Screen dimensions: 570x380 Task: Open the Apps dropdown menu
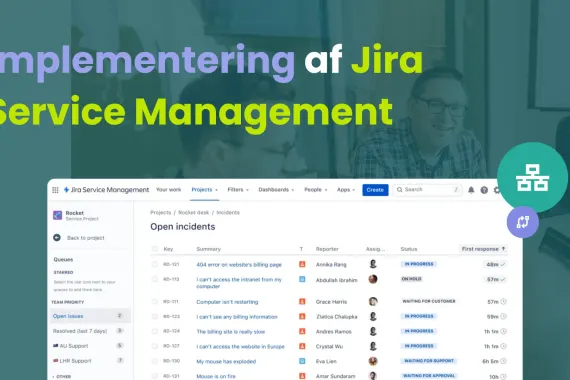pyautogui.click(x=346, y=190)
